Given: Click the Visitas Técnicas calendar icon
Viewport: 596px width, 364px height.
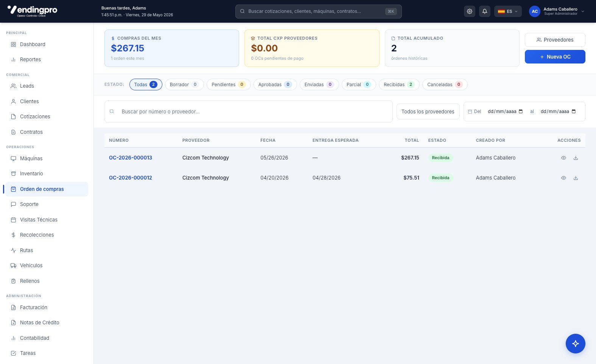Looking at the screenshot, I should coord(13,220).
